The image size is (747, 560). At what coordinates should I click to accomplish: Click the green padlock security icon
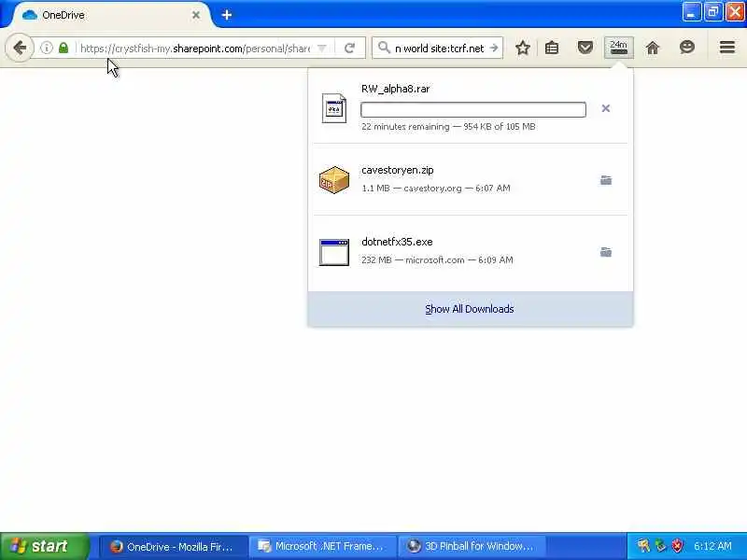[63, 48]
